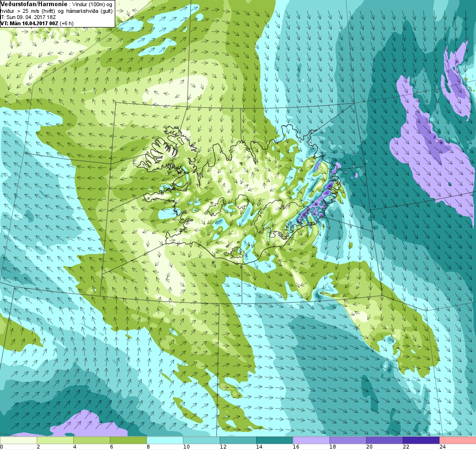Pick the lavender 16–18 m/s legend swatch
This screenshot has height=450, width=476.
point(311,440)
